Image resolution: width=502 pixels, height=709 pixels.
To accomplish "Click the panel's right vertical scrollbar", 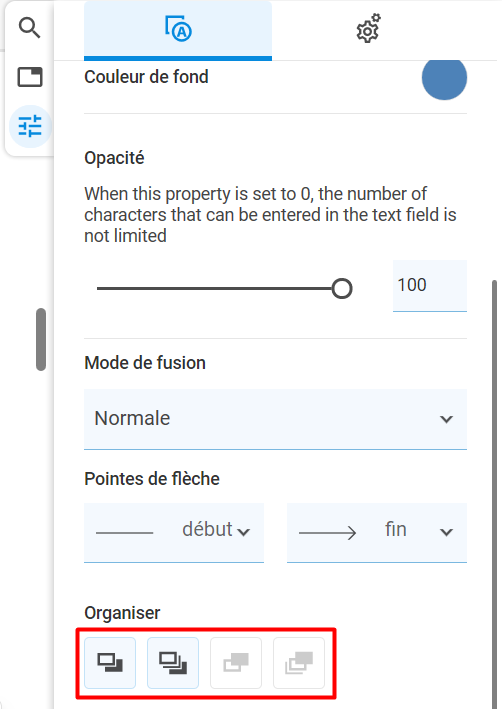I will pyautogui.click(x=494, y=493).
